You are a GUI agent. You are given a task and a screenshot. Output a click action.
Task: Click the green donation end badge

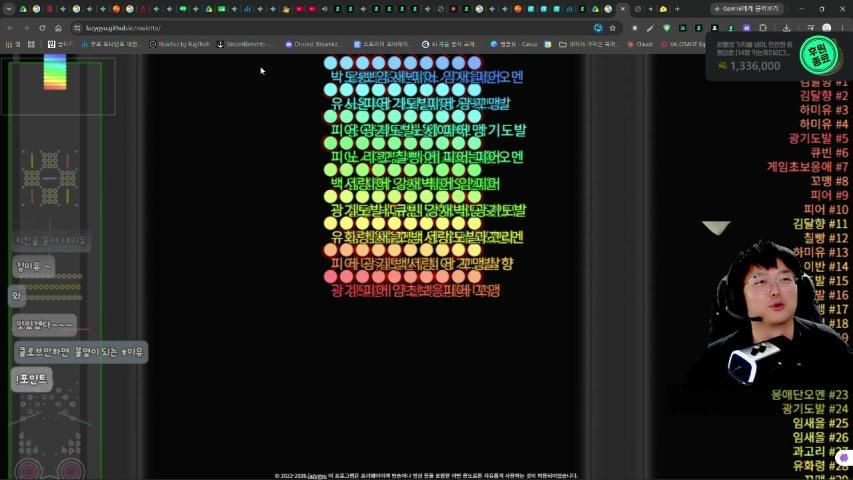click(x=818, y=55)
